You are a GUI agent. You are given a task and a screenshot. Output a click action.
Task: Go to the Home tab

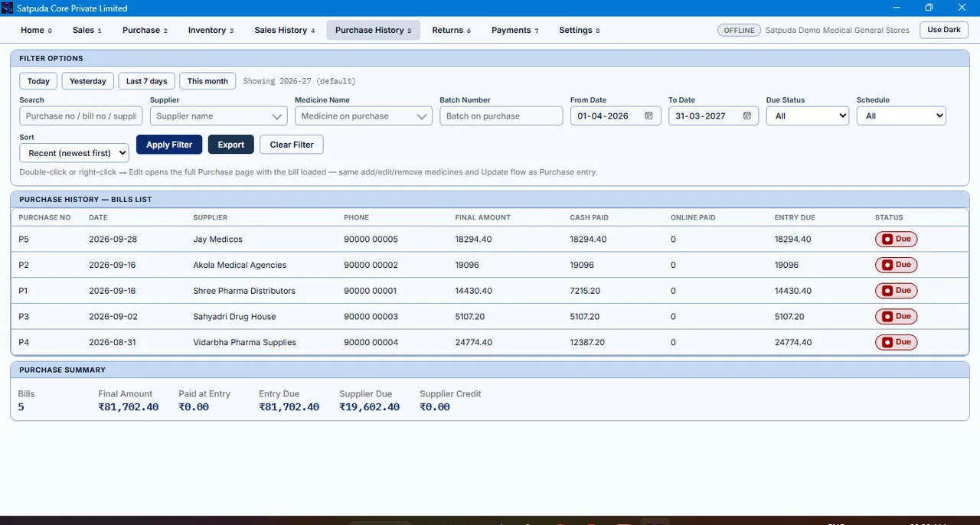[x=36, y=31]
